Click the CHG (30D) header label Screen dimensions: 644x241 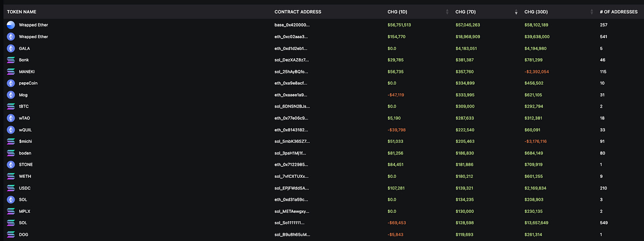[536, 11]
